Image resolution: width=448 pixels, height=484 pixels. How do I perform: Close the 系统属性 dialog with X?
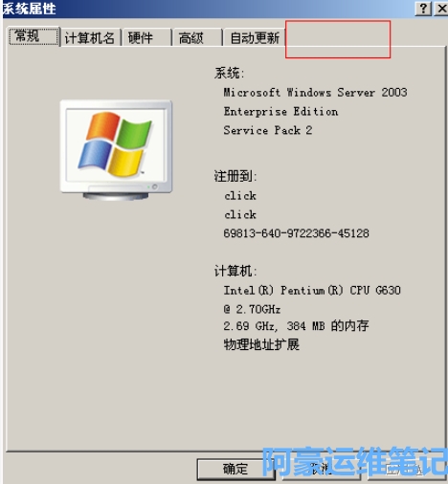(x=441, y=9)
